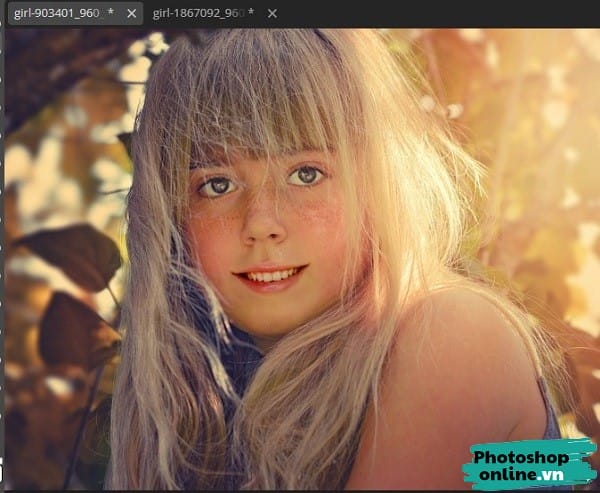Close the girl-1867092_960 document tab
The width and height of the screenshot is (600, 493).
(x=272, y=13)
